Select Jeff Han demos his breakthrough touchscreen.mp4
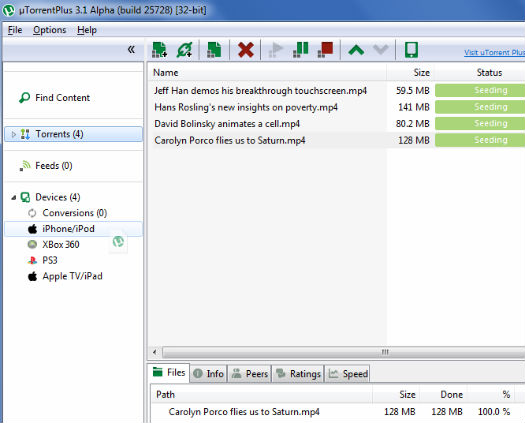Viewport: 525px width, 423px height. coord(260,91)
